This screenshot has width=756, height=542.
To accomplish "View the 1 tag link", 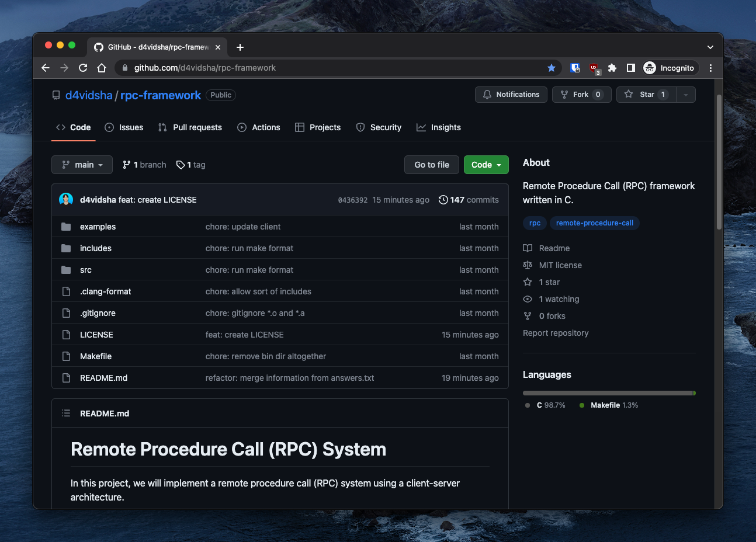I will (x=191, y=165).
